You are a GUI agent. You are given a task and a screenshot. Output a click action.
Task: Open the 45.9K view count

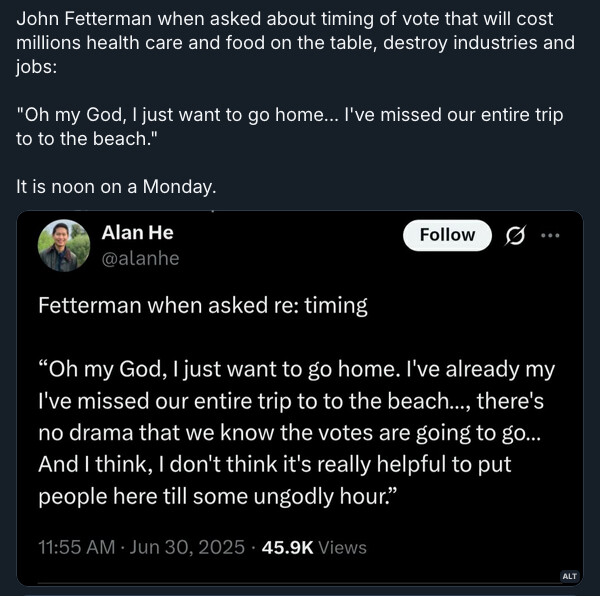point(287,547)
